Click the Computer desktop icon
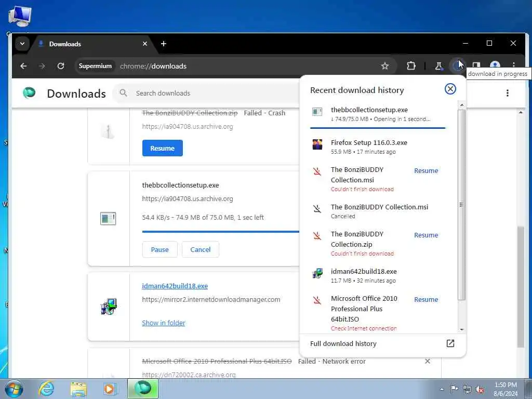The image size is (532, 399). pyautogui.click(x=20, y=17)
